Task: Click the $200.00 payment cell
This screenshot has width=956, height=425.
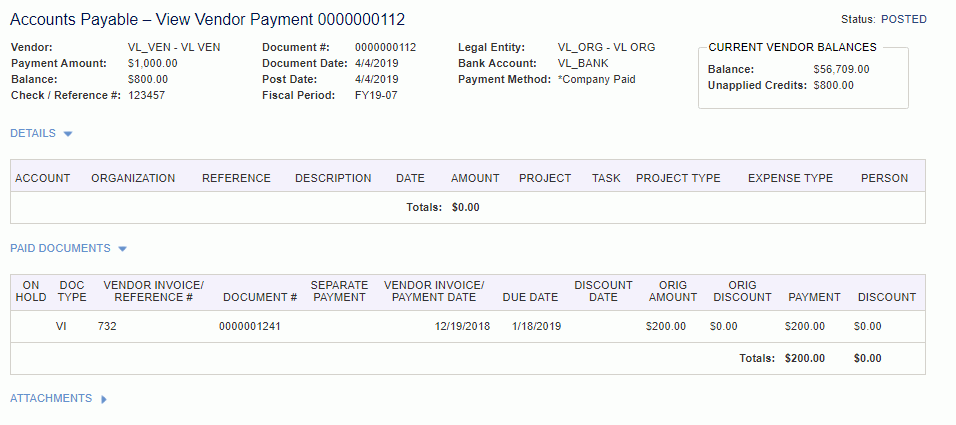Action: (806, 327)
